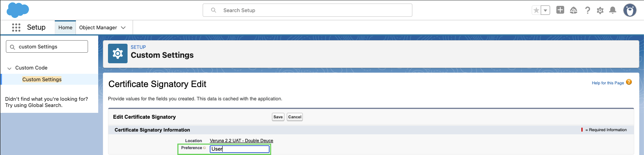Open the Setup gear menu
Screen dimensions: 644x155
point(600,11)
